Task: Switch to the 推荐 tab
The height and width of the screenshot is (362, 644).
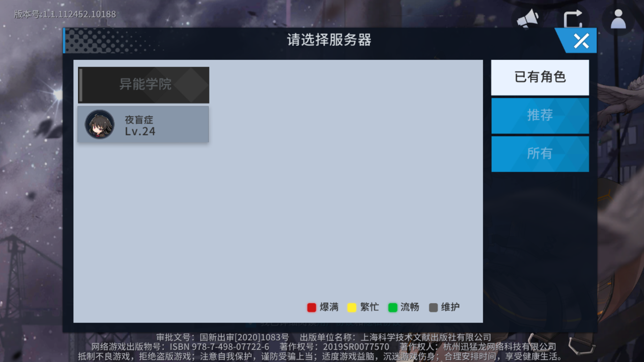Action: point(540,116)
